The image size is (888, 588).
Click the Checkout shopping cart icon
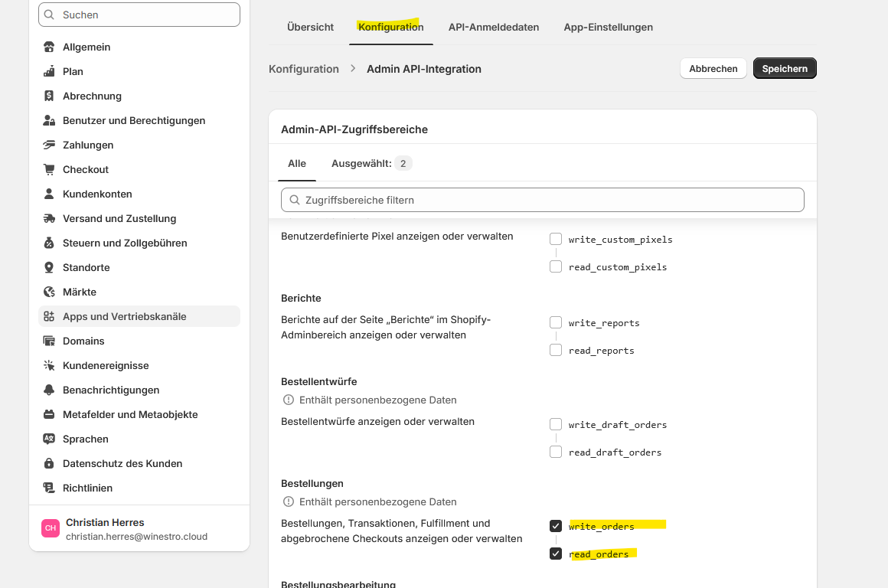coord(49,169)
